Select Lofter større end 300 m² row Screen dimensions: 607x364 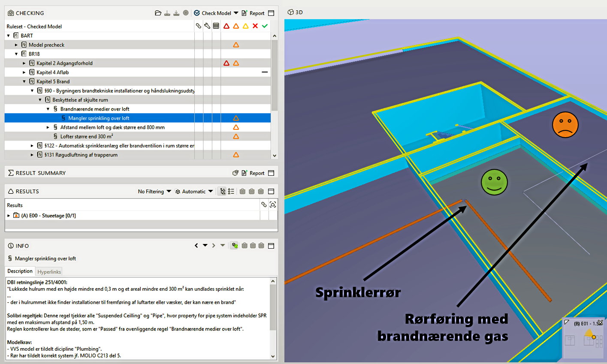(x=138, y=136)
